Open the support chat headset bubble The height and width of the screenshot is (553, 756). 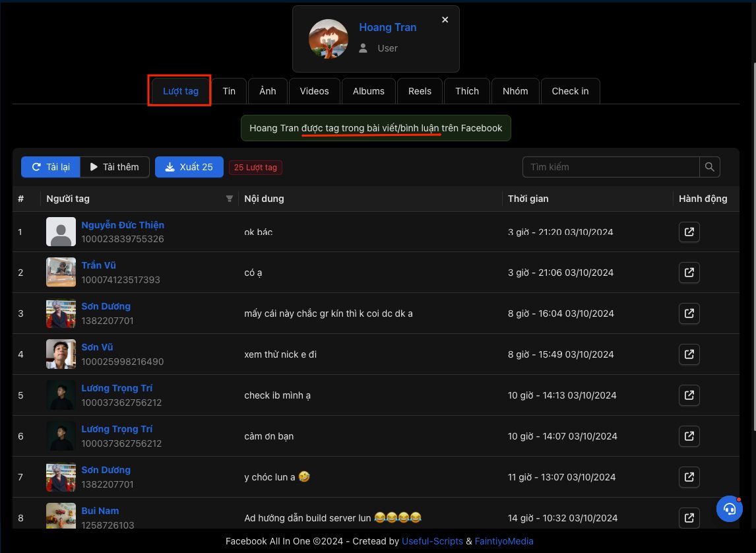[730, 509]
